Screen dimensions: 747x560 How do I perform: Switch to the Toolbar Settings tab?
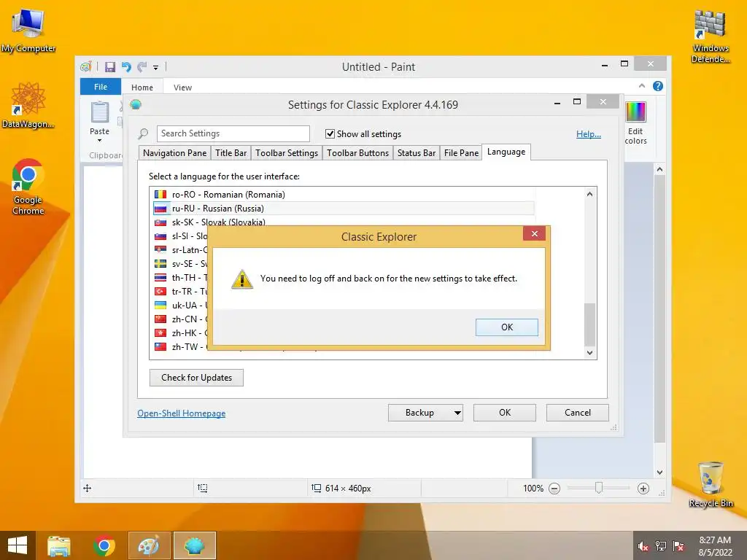click(286, 153)
